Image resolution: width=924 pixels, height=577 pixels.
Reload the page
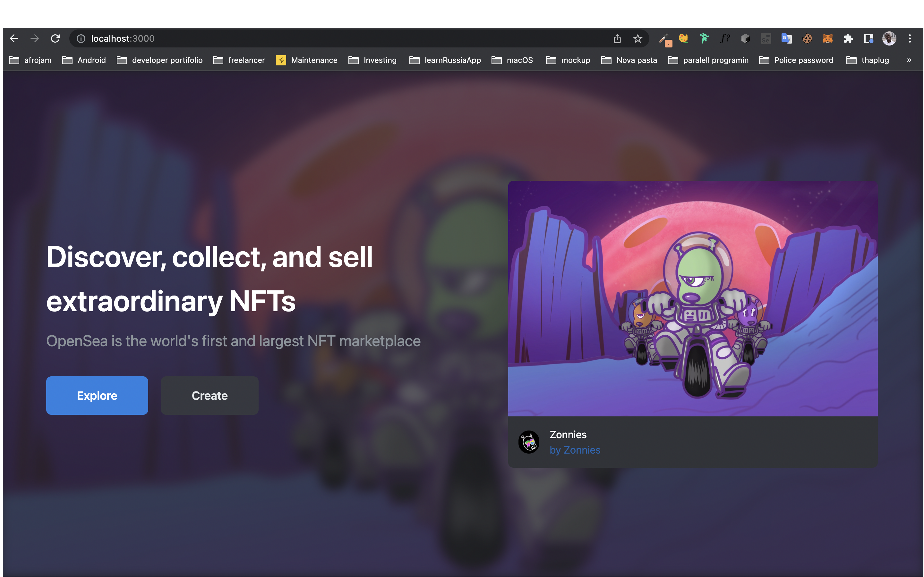point(56,38)
